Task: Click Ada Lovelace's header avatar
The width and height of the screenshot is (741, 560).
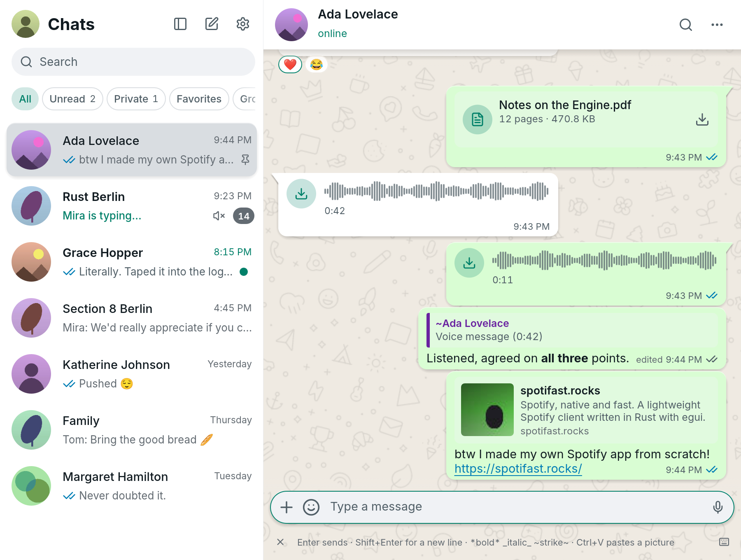Action: (x=291, y=25)
